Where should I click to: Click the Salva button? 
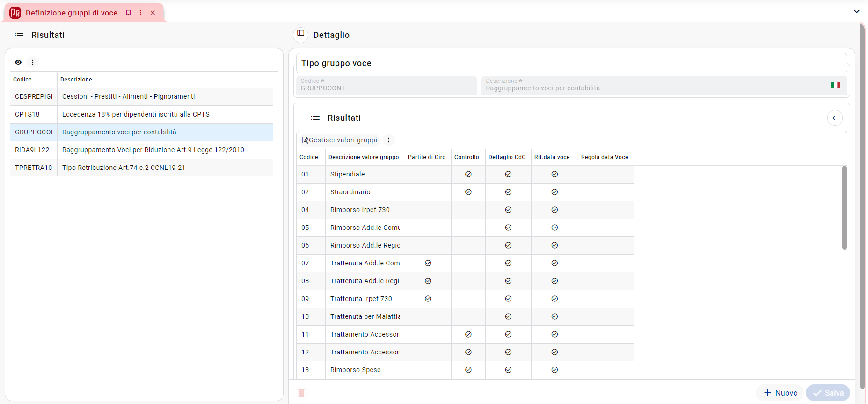point(828,393)
